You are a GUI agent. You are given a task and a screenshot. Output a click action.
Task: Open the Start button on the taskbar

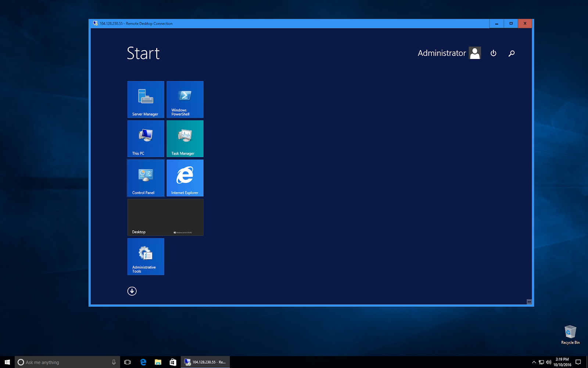(x=7, y=362)
